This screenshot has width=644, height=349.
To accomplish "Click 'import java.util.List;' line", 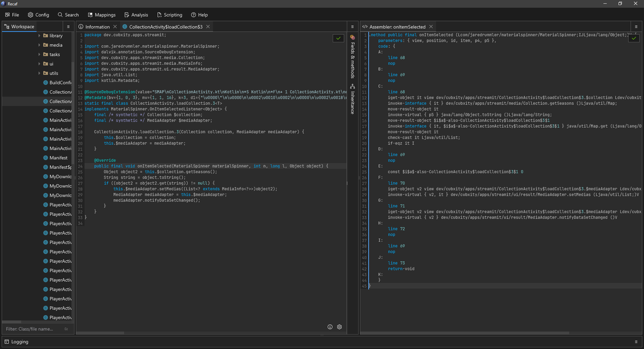I will [x=111, y=76].
